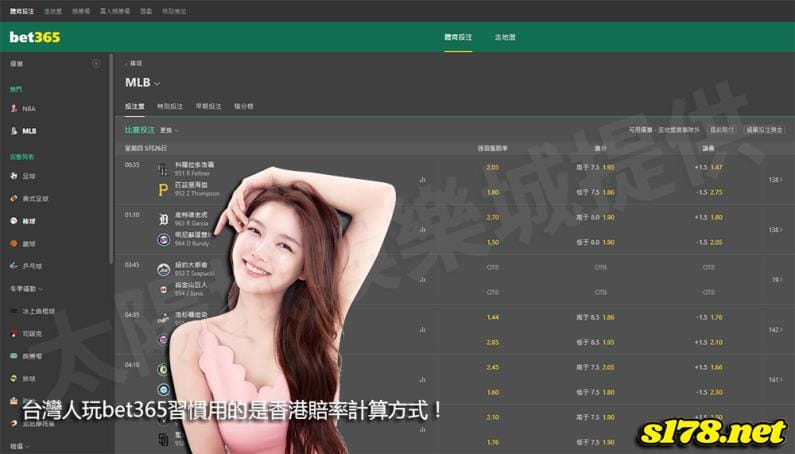This screenshot has width=795, height=454.
Task: Select handicap -1.5 at 2.75
Action: point(708,192)
